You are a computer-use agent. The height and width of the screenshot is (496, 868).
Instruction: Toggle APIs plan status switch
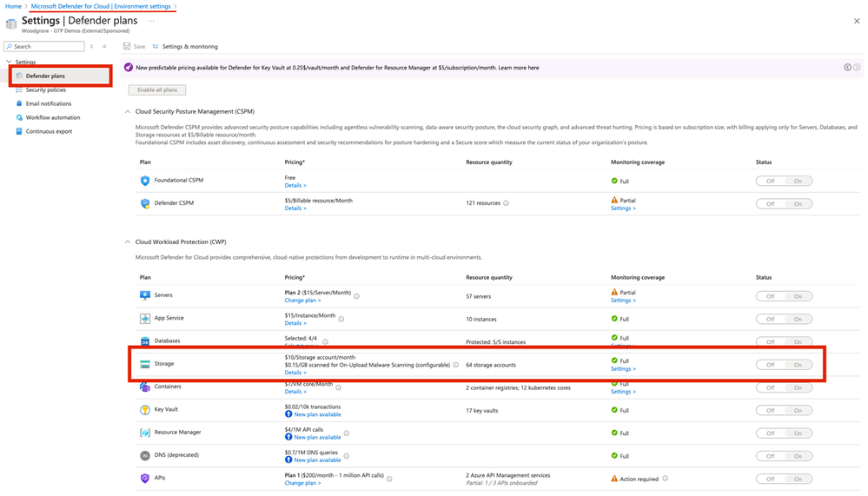(784, 479)
